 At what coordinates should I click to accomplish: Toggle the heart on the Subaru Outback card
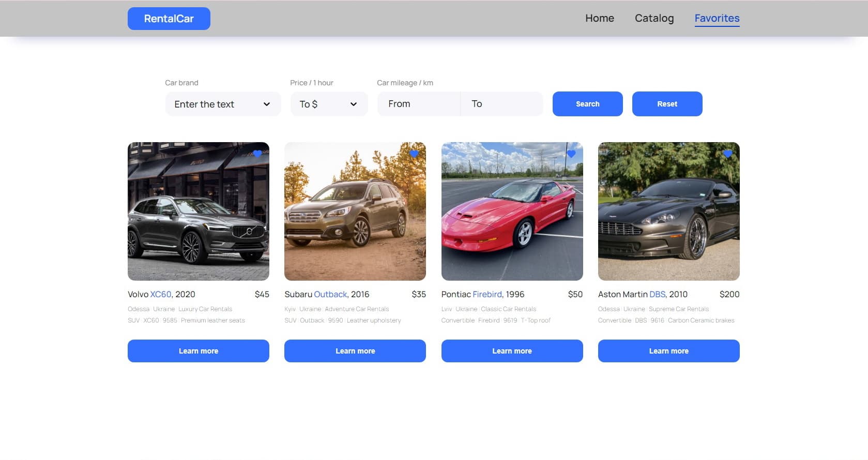tap(414, 154)
